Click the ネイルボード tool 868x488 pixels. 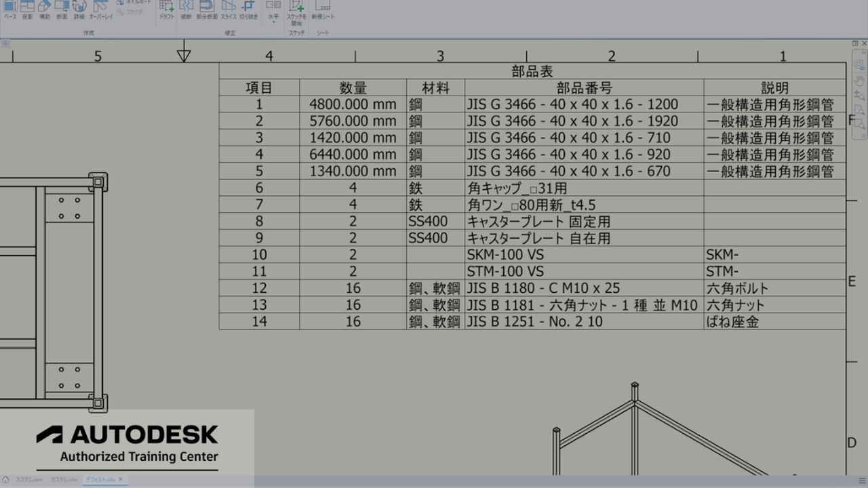pyautogui.click(x=134, y=2)
